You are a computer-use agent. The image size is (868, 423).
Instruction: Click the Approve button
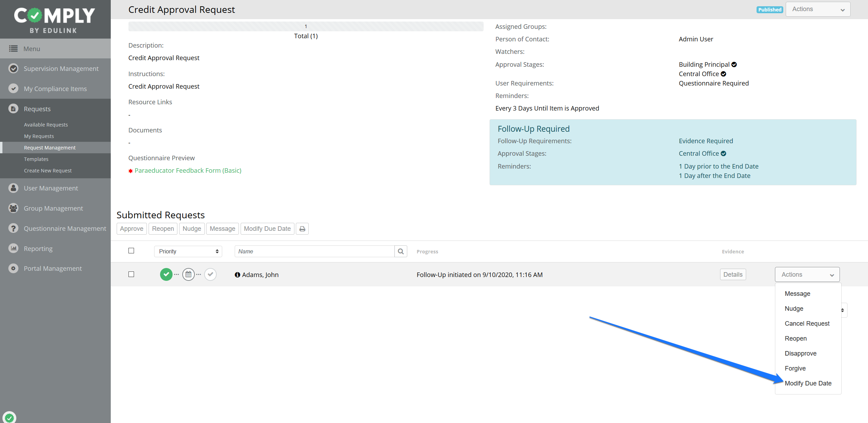132,229
